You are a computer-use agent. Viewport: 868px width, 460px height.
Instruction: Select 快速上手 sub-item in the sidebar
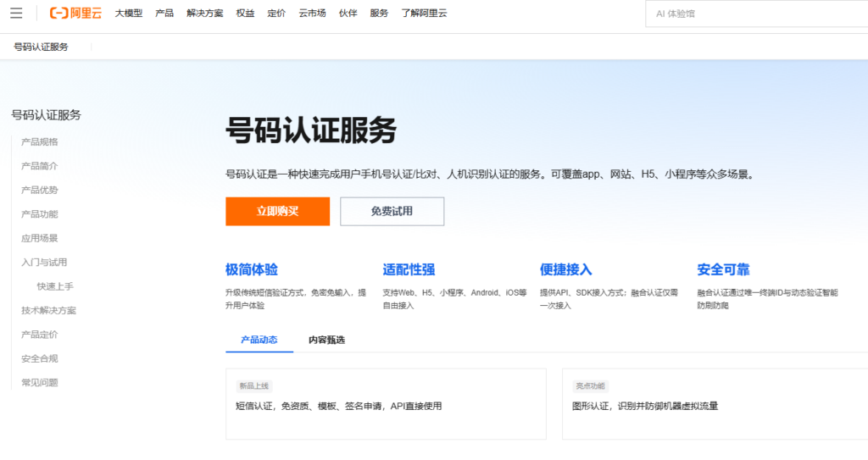pos(55,286)
